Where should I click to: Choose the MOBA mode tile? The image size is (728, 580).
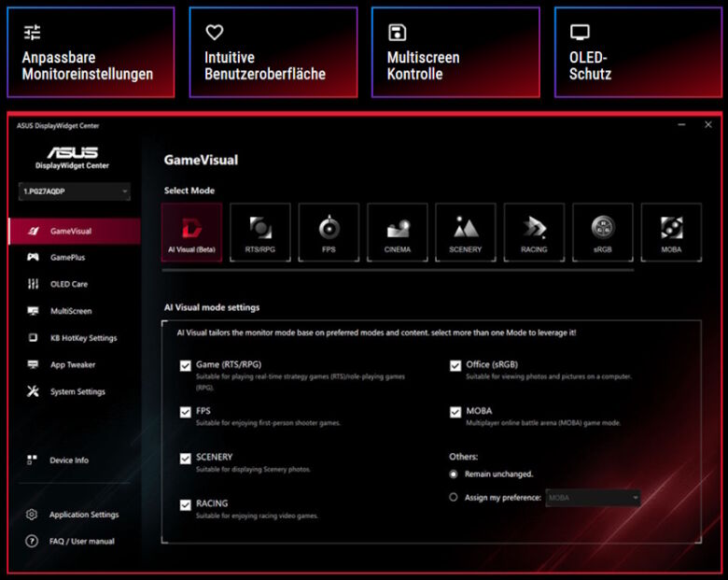[671, 233]
